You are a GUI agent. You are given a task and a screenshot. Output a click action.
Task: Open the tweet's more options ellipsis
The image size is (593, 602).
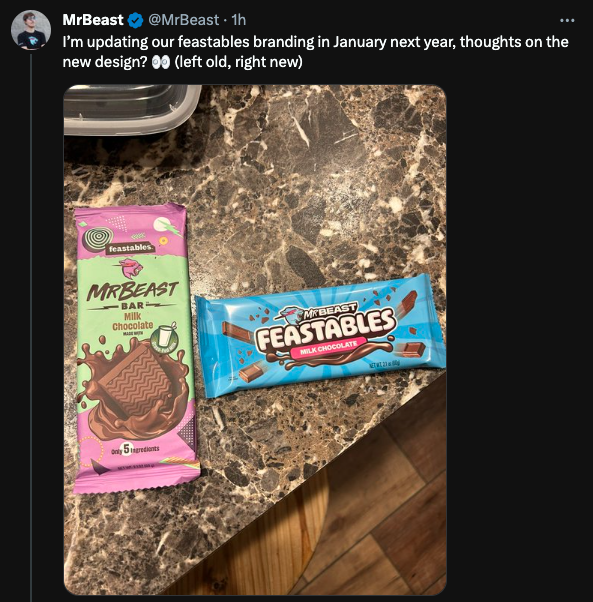567,20
